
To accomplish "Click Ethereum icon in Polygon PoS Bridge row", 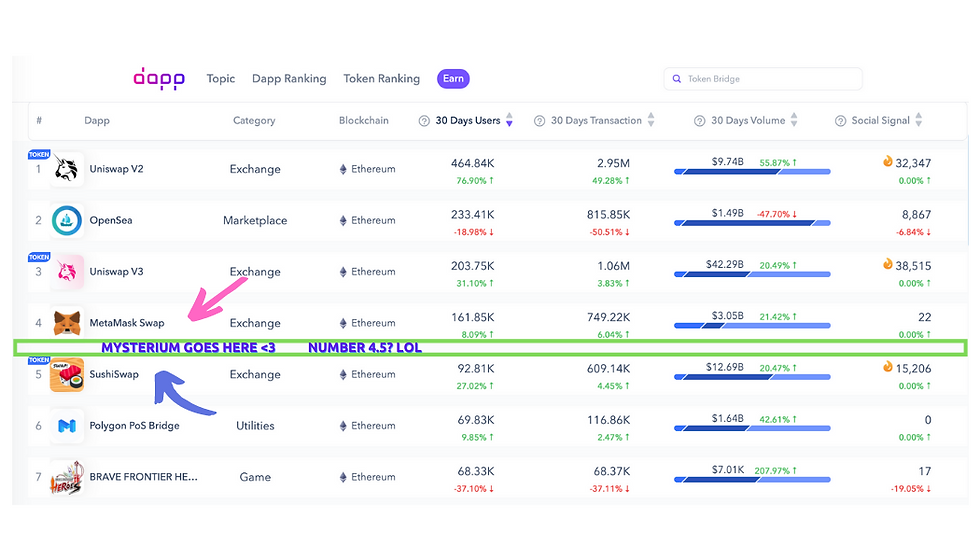I will [x=343, y=426].
